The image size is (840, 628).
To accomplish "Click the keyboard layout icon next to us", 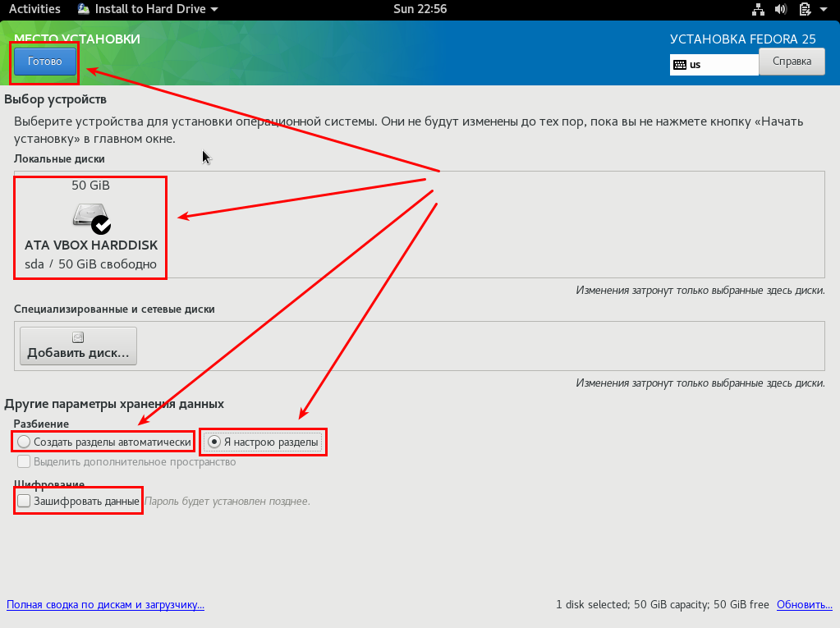I will click(x=680, y=65).
